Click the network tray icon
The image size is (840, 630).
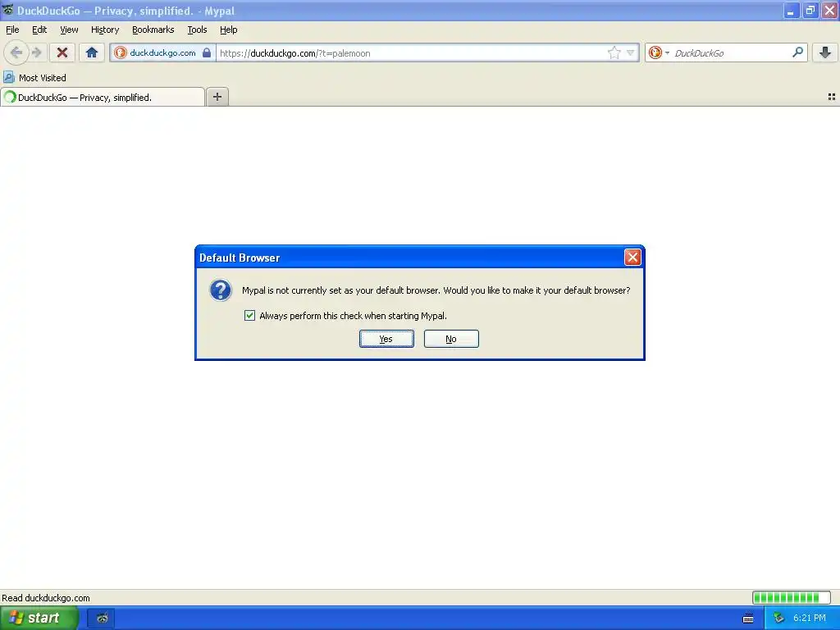[x=779, y=619]
